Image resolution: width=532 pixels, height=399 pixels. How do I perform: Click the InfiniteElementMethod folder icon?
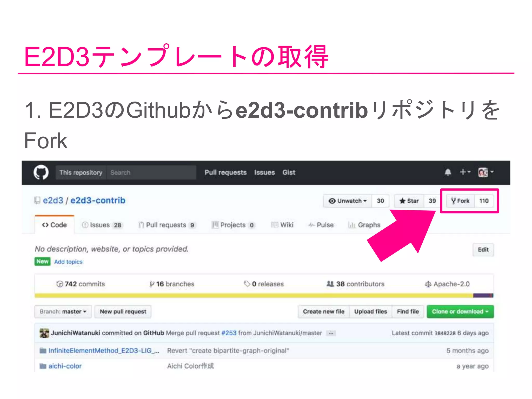coord(43,351)
